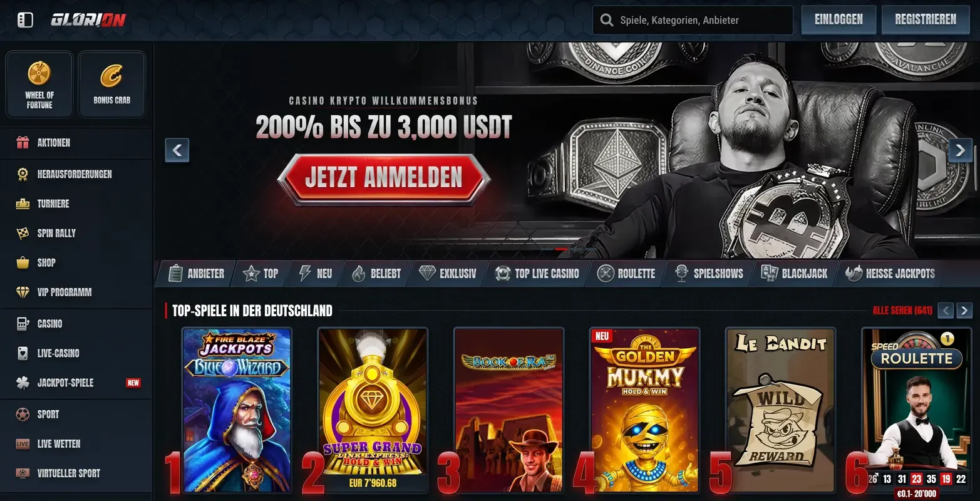Open the Alle Sehen (641) link
Screen dimensions: 980x501
[x=902, y=311]
